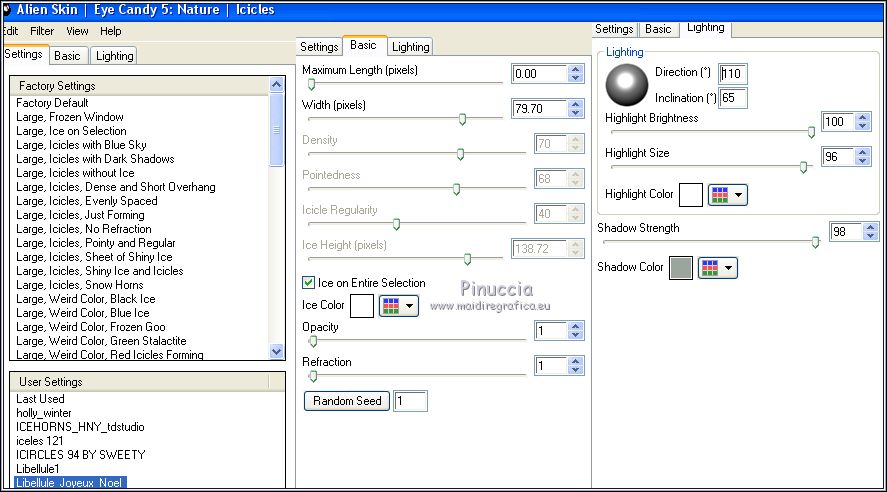This screenshot has height=492, width=887.
Task: Select Large, Weird Color, Green Stalactite
Action: [101, 341]
